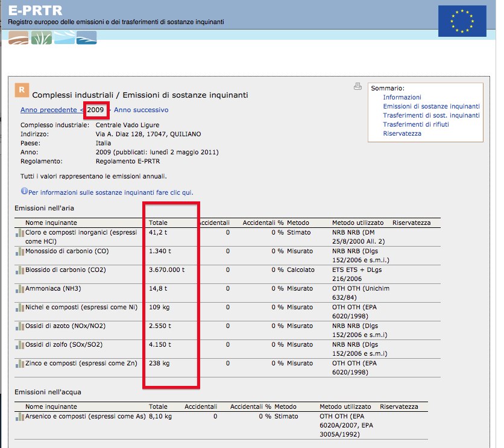Jump to Emissioni di sostanze inquinanti summary link
This screenshot has width=504, height=448.
[x=431, y=106]
